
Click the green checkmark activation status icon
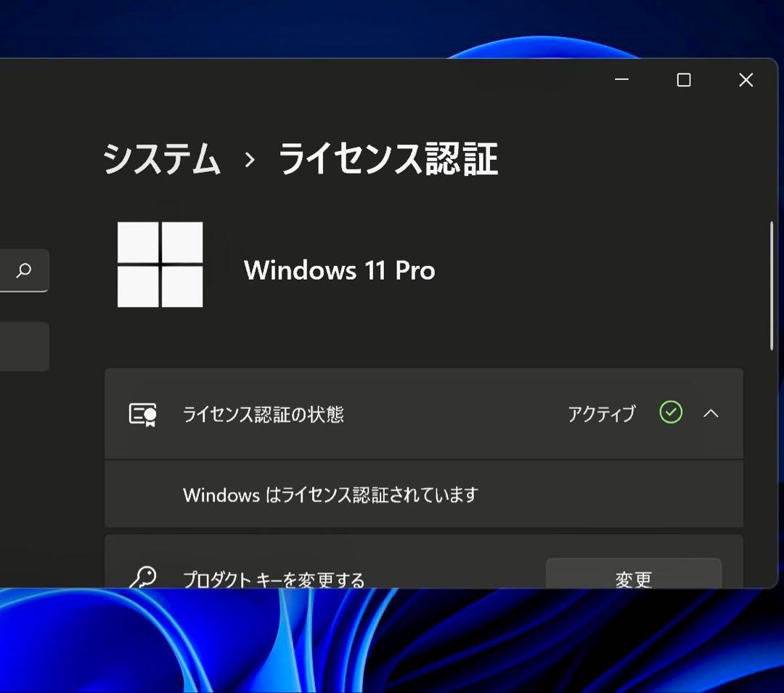(670, 413)
